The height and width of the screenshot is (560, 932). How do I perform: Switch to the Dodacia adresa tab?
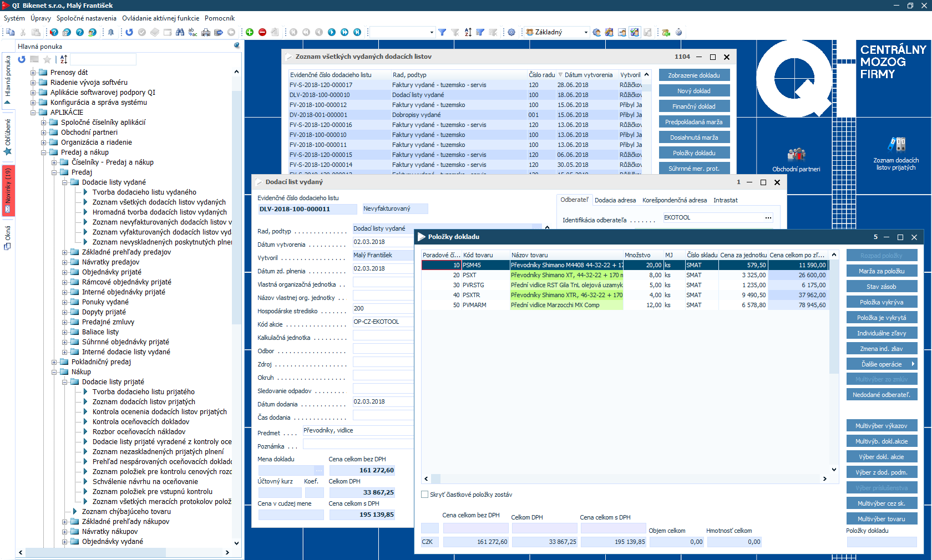[x=615, y=200]
